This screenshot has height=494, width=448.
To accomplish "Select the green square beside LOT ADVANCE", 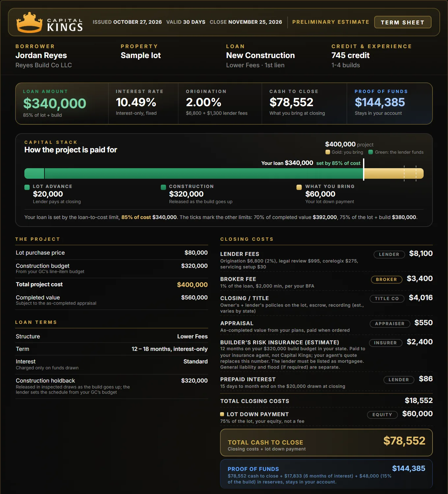I will coord(27,187).
